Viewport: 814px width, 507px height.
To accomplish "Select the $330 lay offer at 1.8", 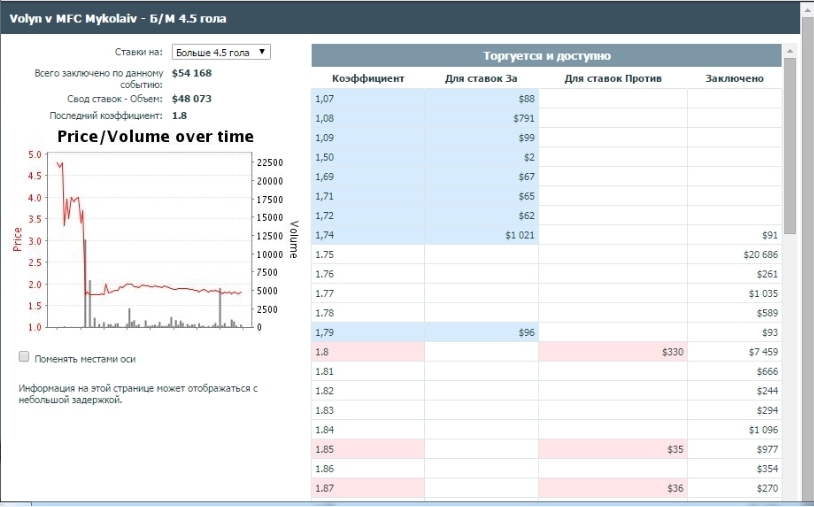I will click(x=612, y=352).
